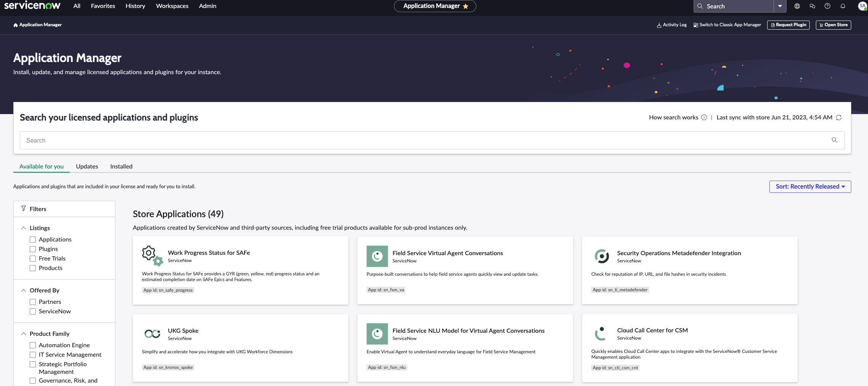Open the Workspaces menu

[172, 6]
